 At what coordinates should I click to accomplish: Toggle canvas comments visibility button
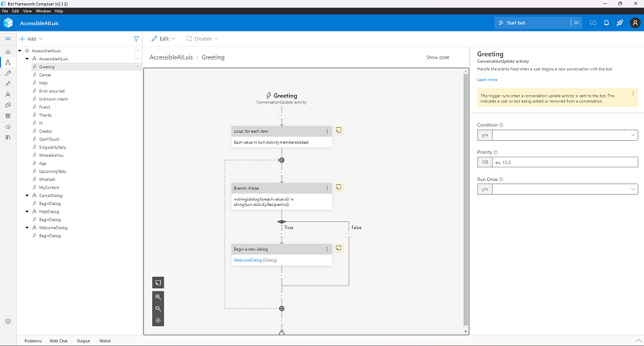pos(158,282)
